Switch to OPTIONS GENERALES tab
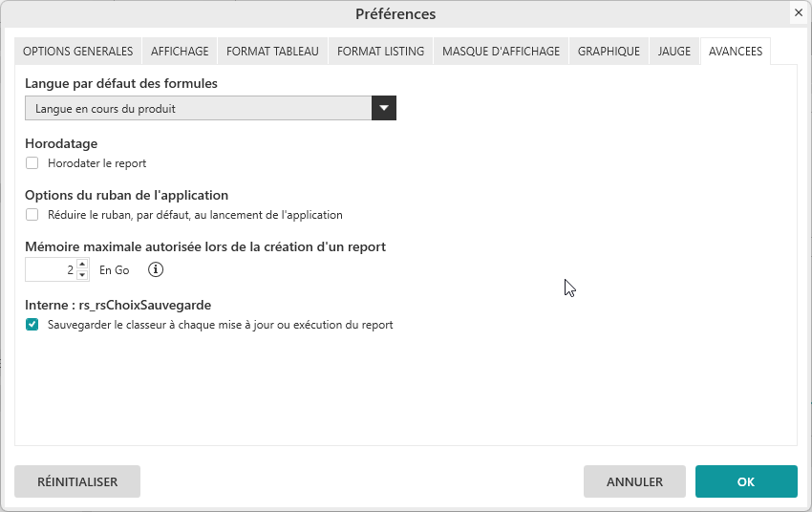 coord(77,52)
